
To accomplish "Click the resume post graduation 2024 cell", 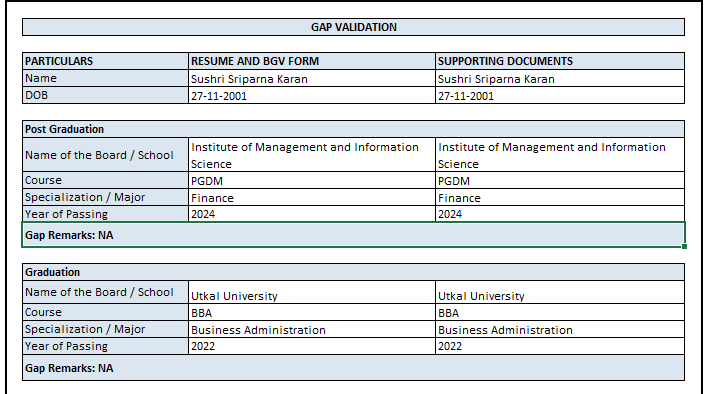I will pos(312,214).
